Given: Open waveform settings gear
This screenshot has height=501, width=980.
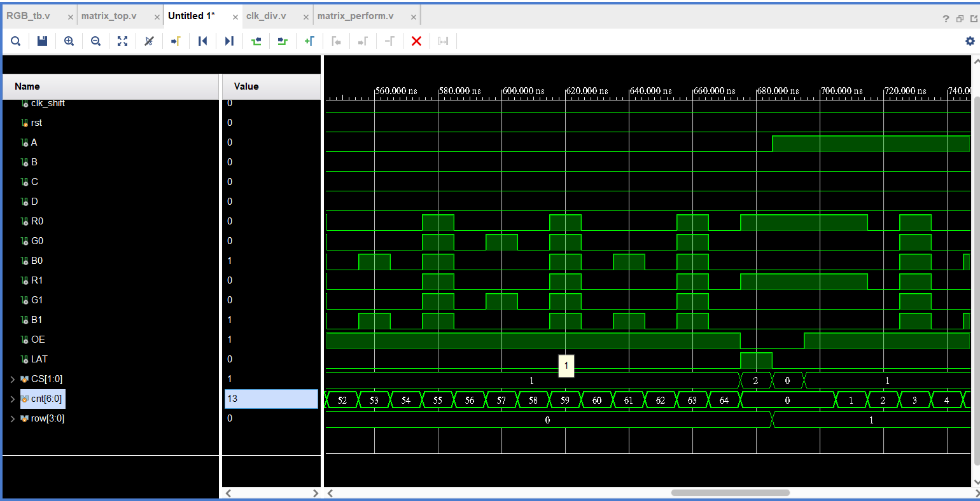Looking at the screenshot, I should pyautogui.click(x=970, y=41).
